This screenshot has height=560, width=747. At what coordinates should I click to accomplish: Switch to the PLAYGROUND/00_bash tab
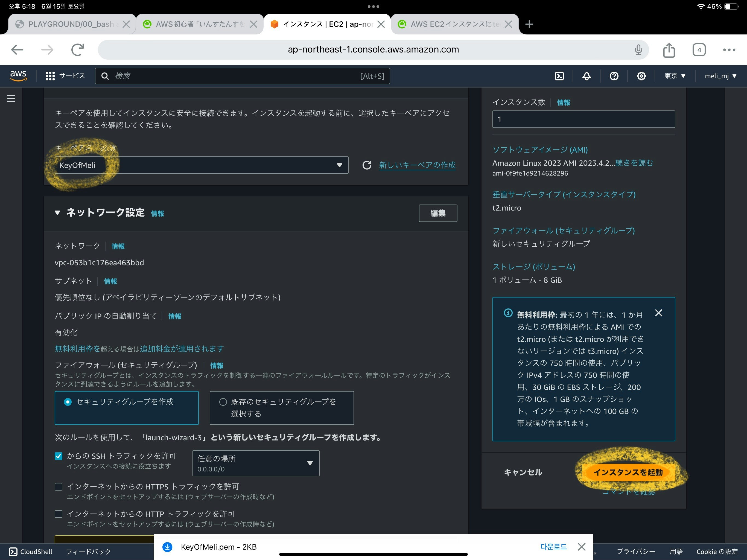click(x=68, y=24)
